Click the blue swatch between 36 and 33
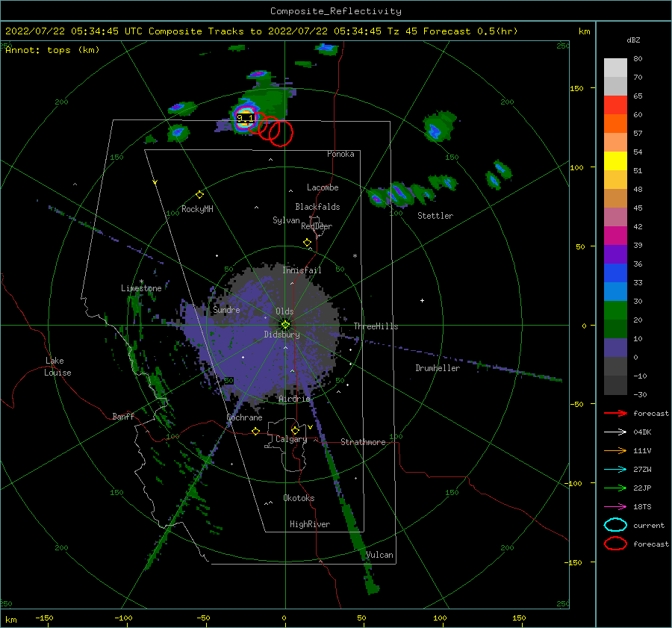The height and width of the screenshot is (628, 672). coord(615,273)
